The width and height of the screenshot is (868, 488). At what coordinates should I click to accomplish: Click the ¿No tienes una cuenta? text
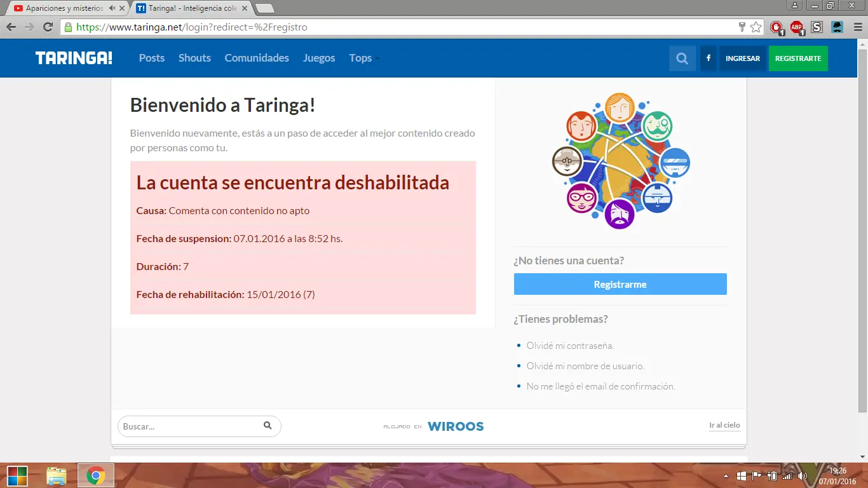coord(569,261)
